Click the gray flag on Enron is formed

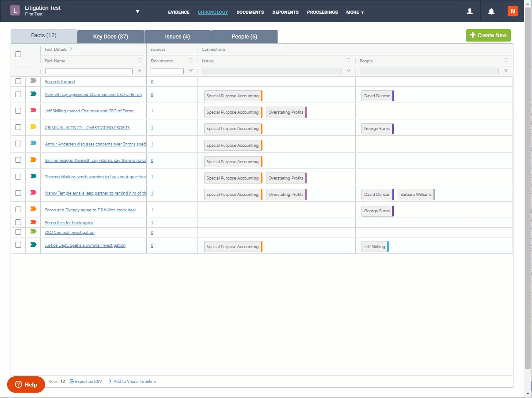coord(33,80)
